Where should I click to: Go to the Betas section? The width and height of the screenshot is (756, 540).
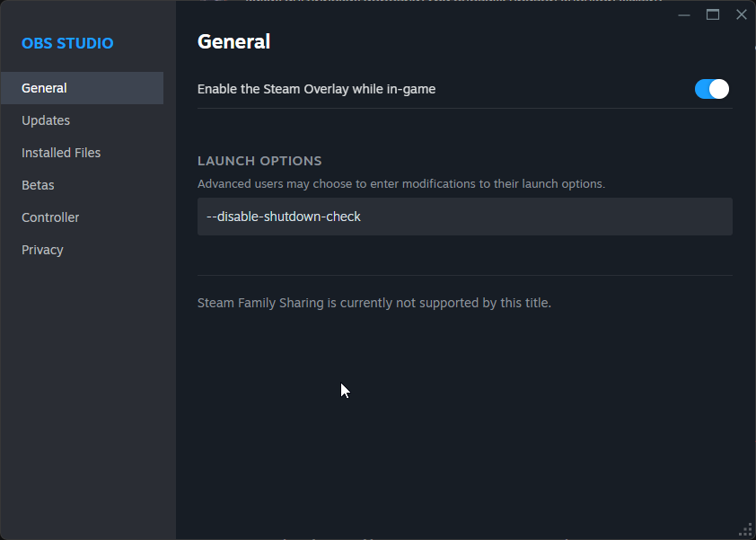(x=38, y=185)
